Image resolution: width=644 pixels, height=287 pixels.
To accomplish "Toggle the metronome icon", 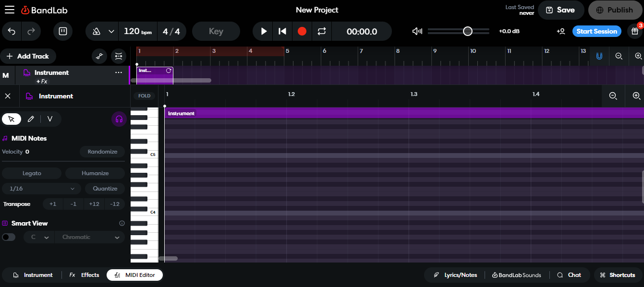I will tap(97, 32).
